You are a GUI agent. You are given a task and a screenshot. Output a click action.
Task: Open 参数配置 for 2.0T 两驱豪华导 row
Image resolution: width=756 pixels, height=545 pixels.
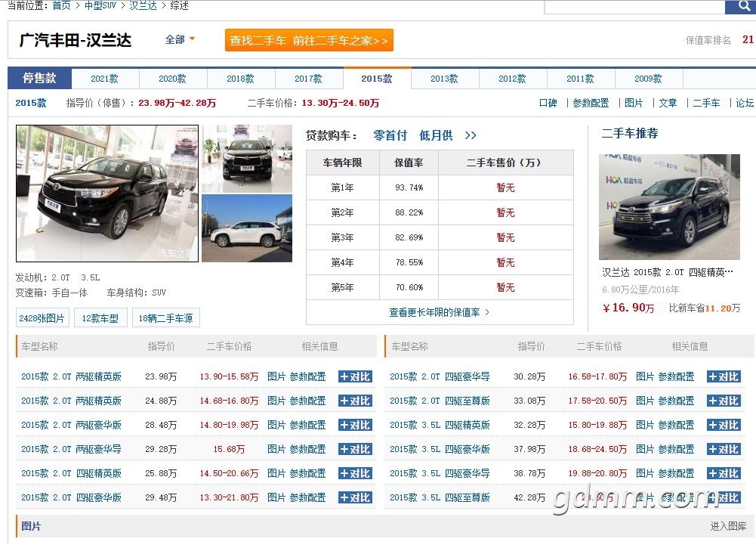[x=307, y=449]
